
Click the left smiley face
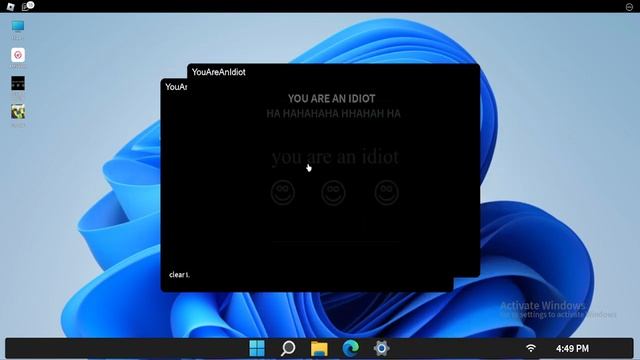pyautogui.click(x=283, y=193)
